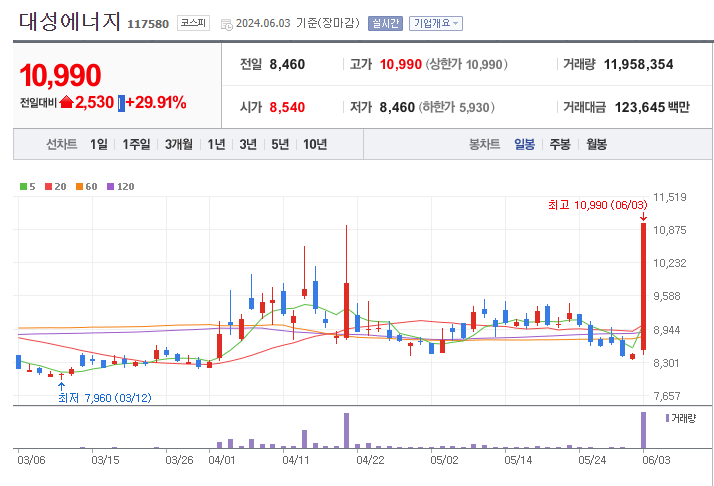Select the 1주일 line chart tab

[136, 144]
